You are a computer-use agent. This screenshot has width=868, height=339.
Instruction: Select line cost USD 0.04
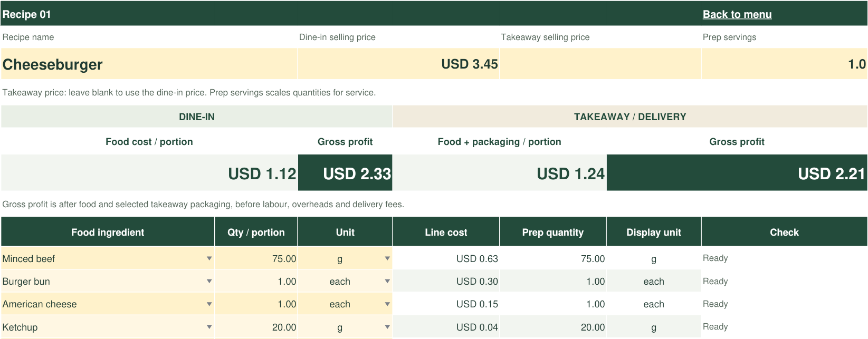pos(446,327)
